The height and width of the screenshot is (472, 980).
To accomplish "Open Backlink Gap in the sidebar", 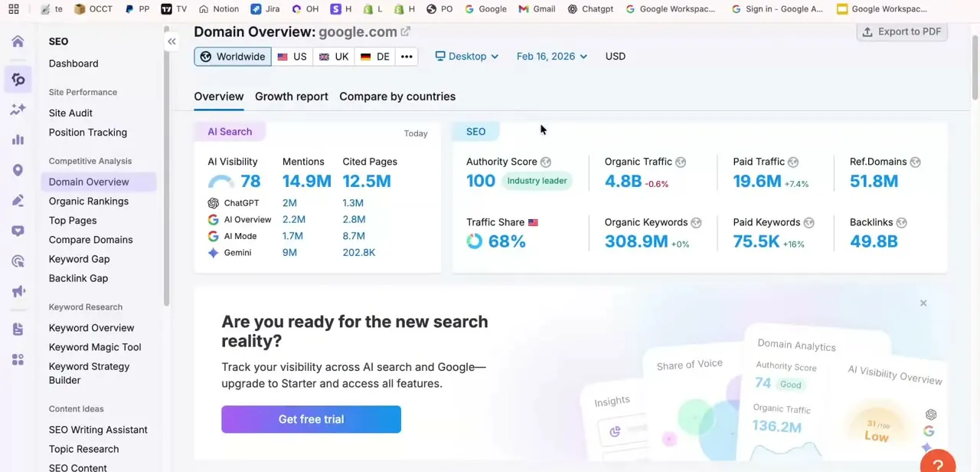I will pyautogui.click(x=78, y=278).
